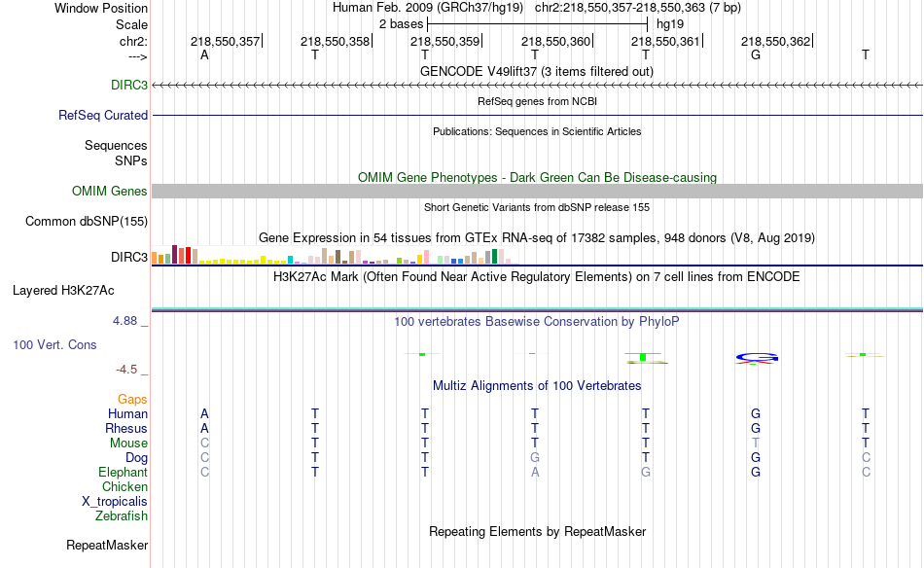Open the 100 Vert. Cons track label
This screenshot has width=924, height=568.
pyautogui.click(x=54, y=345)
